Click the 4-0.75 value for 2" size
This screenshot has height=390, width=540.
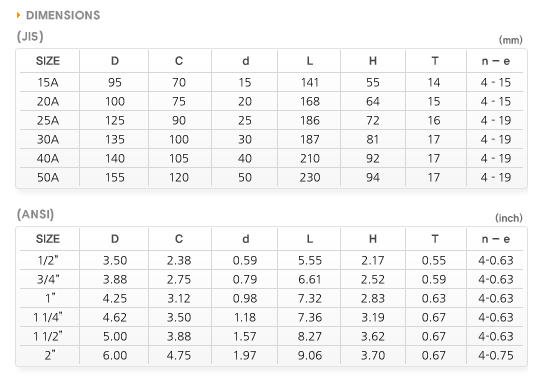tap(496, 356)
